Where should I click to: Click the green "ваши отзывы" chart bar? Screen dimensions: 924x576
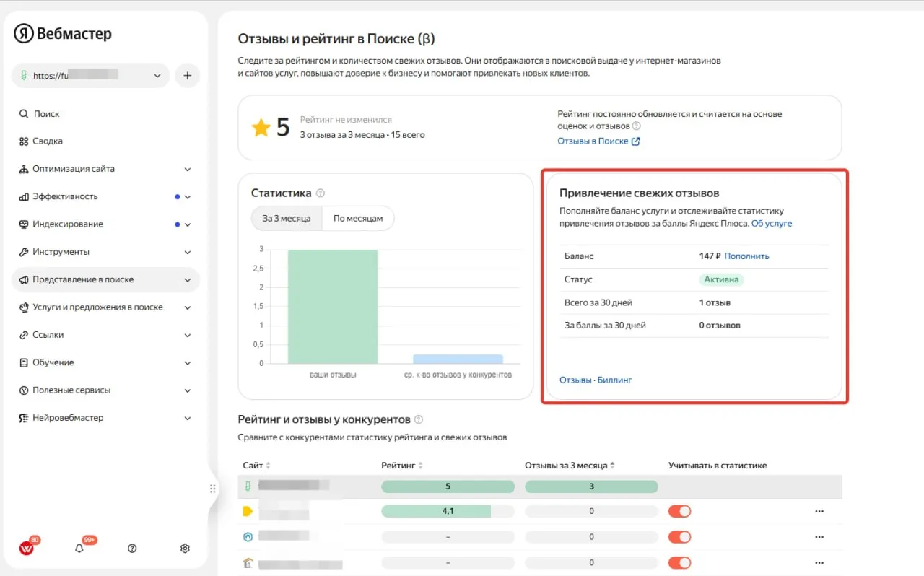click(x=333, y=307)
